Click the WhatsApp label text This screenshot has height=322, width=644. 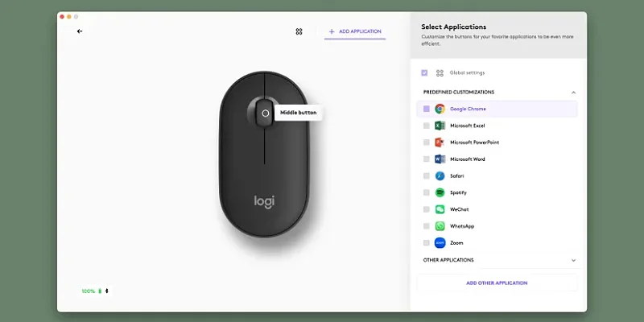462,226
